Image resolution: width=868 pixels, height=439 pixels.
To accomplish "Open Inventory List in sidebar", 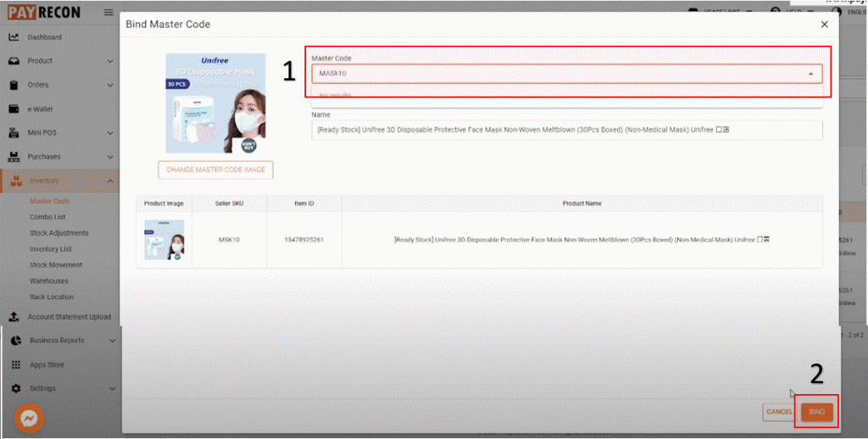I will point(51,249).
